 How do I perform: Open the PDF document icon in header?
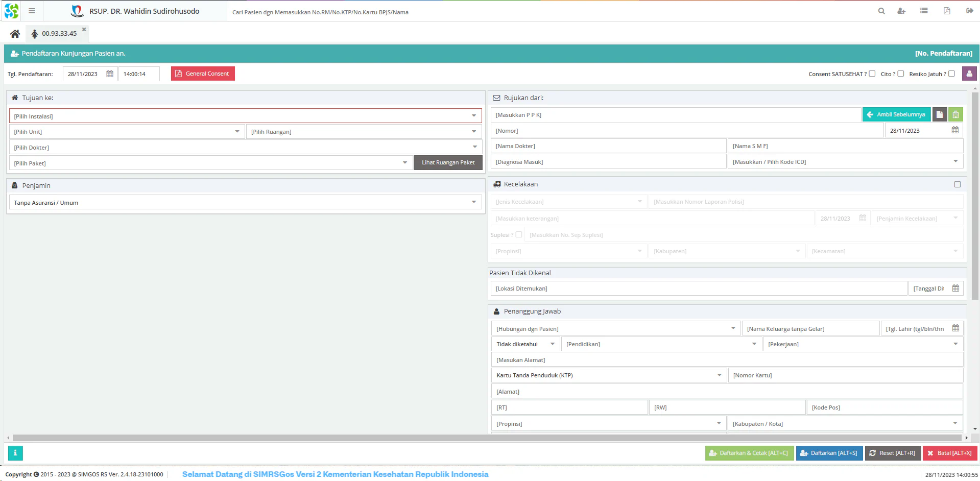click(x=947, y=11)
